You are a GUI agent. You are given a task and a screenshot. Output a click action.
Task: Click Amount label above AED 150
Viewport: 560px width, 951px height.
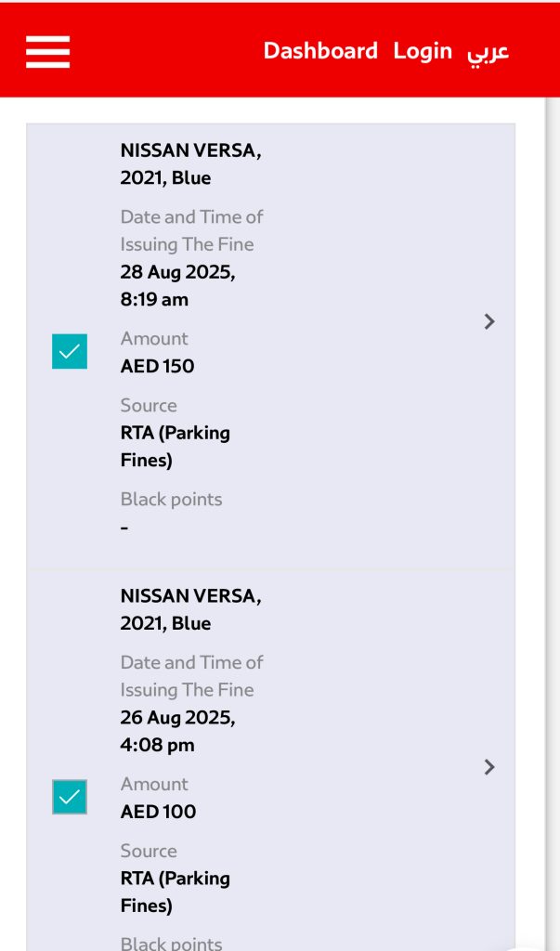pos(154,339)
